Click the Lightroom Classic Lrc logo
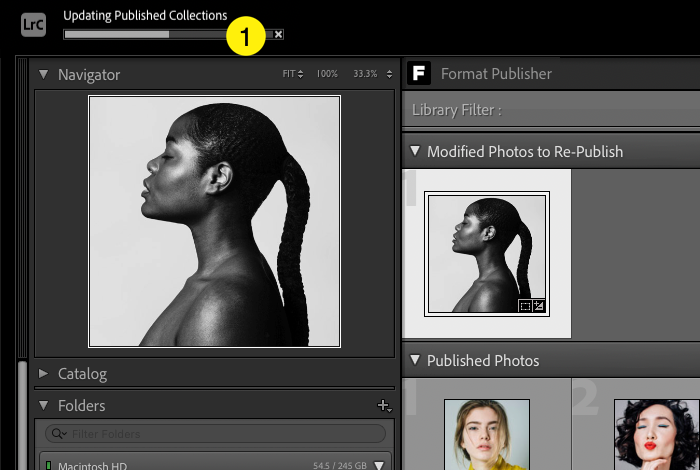 pos(33,26)
